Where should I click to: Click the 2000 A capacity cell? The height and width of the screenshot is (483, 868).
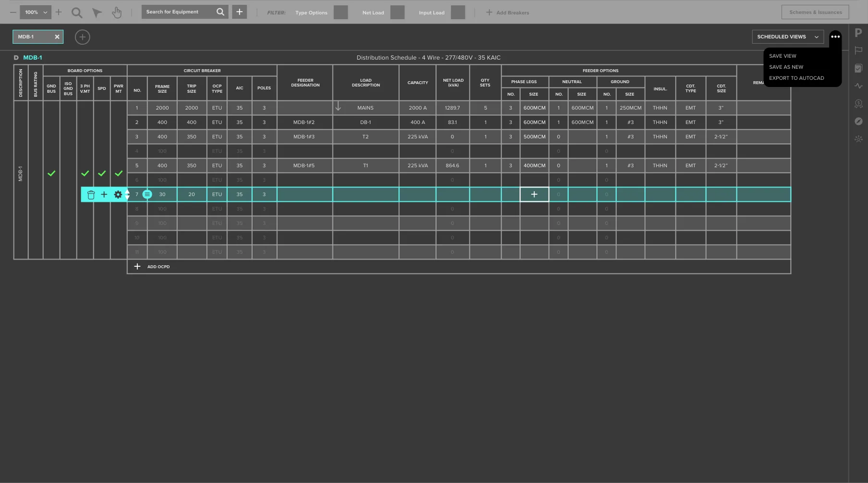tap(417, 108)
